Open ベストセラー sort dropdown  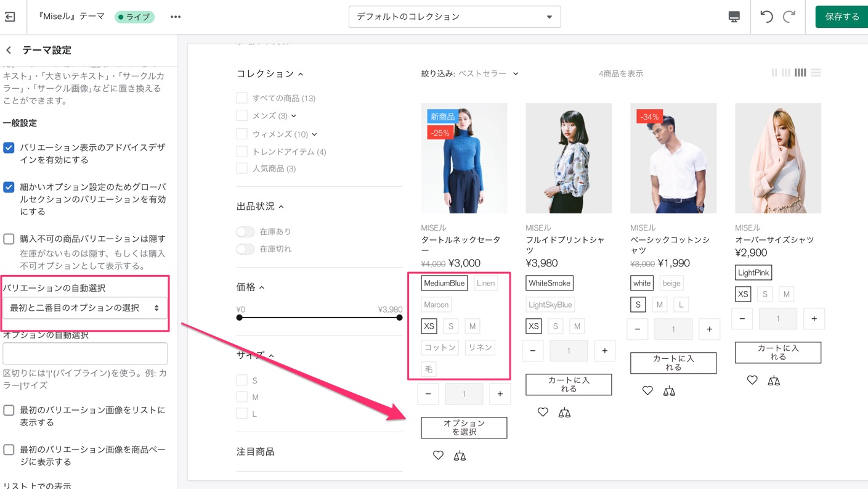click(x=488, y=73)
